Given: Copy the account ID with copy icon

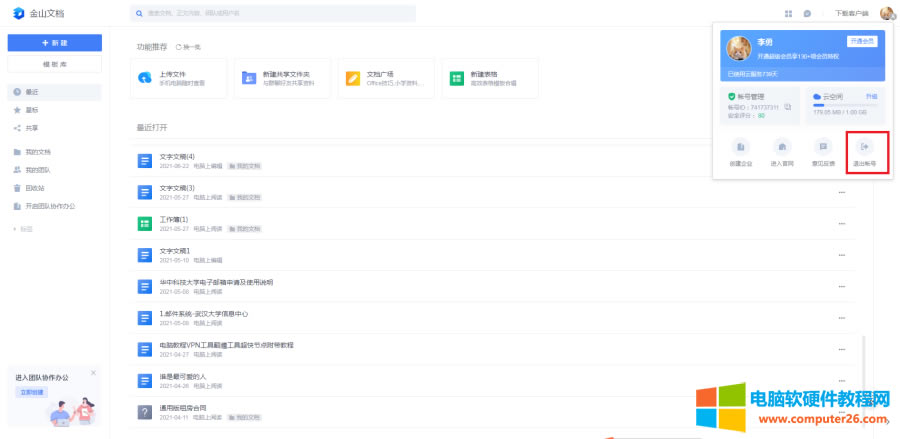Looking at the screenshot, I should (788, 107).
